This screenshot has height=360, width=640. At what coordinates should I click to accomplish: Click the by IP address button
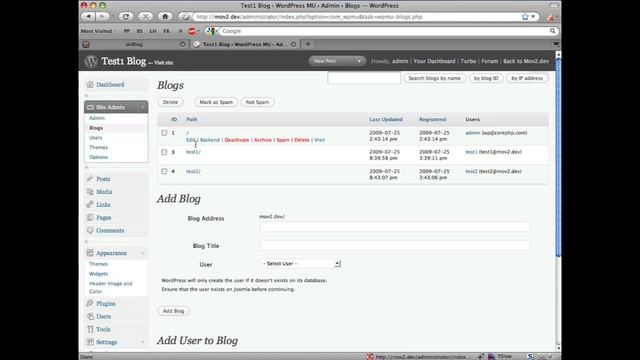pos(527,78)
